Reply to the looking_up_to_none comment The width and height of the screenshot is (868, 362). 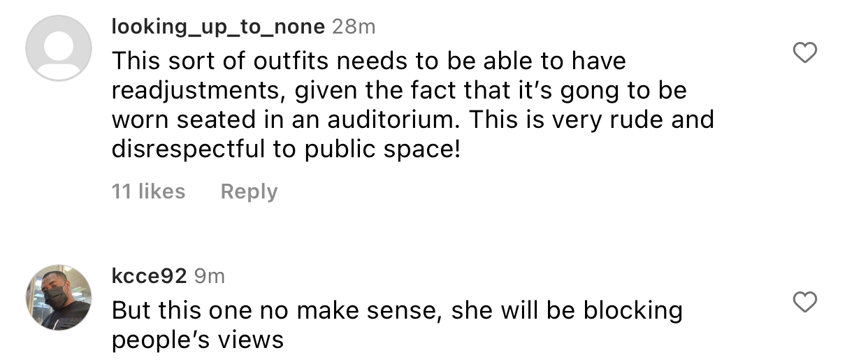click(249, 191)
